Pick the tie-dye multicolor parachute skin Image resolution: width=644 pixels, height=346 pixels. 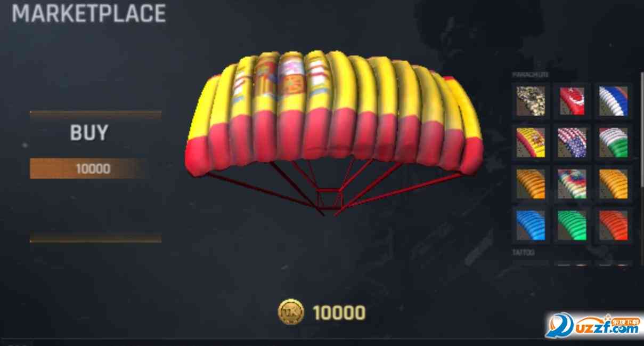[572, 183]
